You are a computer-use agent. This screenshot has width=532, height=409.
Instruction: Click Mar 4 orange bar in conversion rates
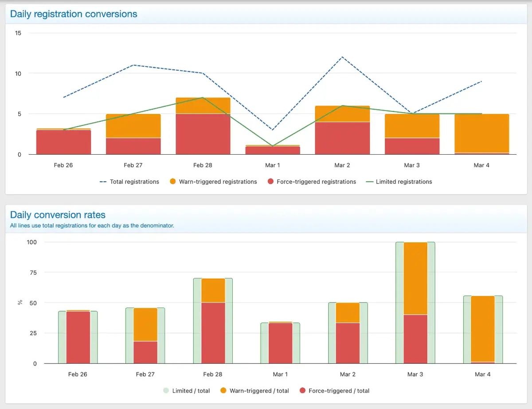click(x=483, y=329)
